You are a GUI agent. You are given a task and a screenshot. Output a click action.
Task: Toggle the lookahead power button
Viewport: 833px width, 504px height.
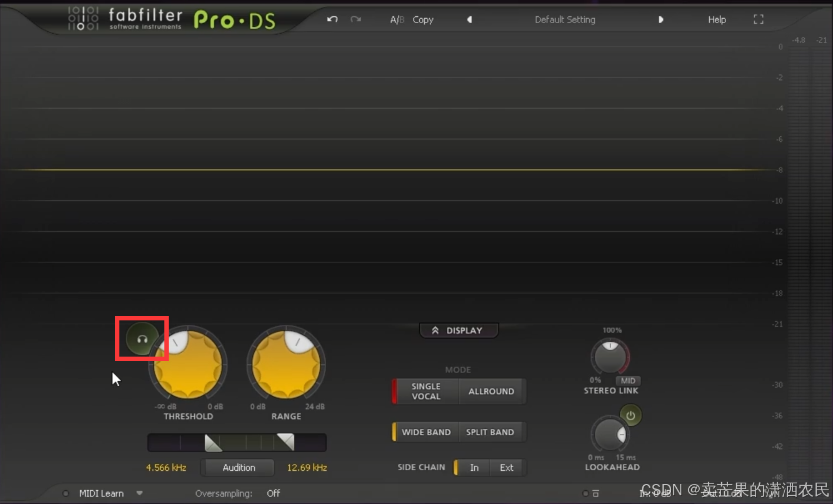coord(631,415)
